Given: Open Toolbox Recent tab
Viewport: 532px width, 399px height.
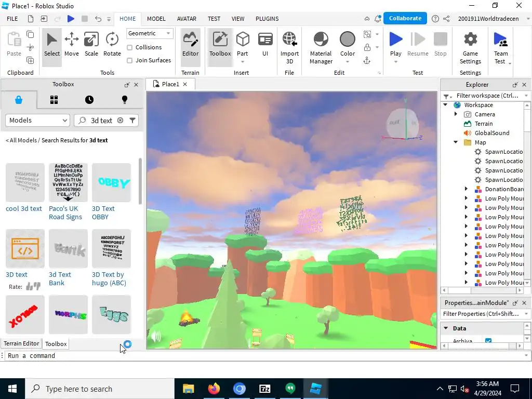Looking at the screenshot, I should [x=89, y=100].
